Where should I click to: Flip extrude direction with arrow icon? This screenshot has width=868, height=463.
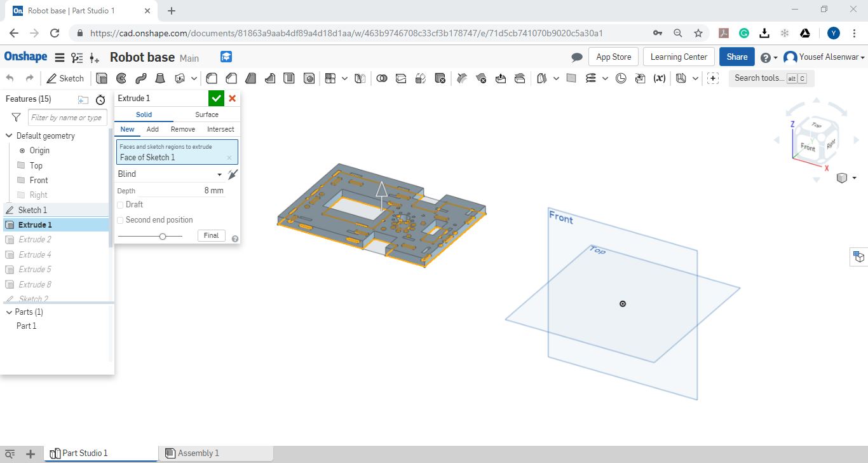pos(233,174)
